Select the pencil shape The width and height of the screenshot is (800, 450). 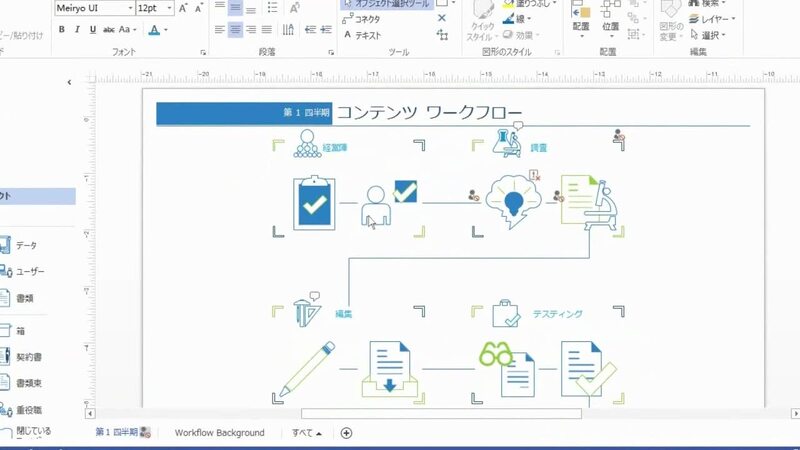coord(307,369)
